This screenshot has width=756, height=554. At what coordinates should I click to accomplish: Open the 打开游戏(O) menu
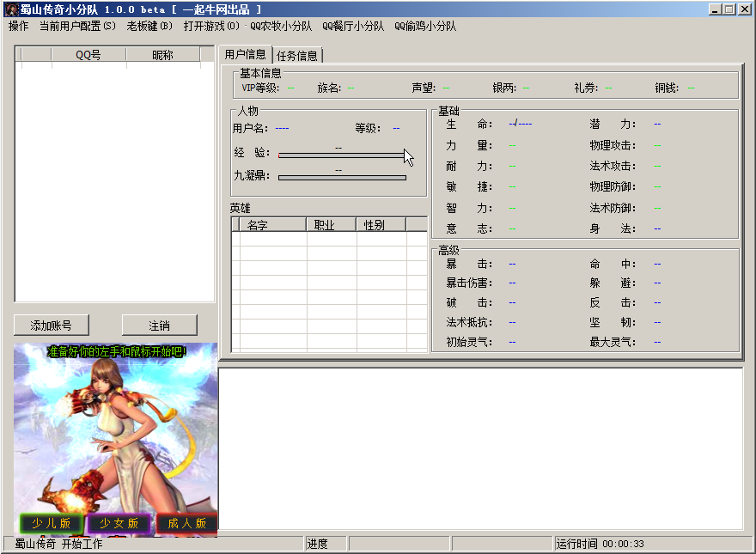[211, 26]
